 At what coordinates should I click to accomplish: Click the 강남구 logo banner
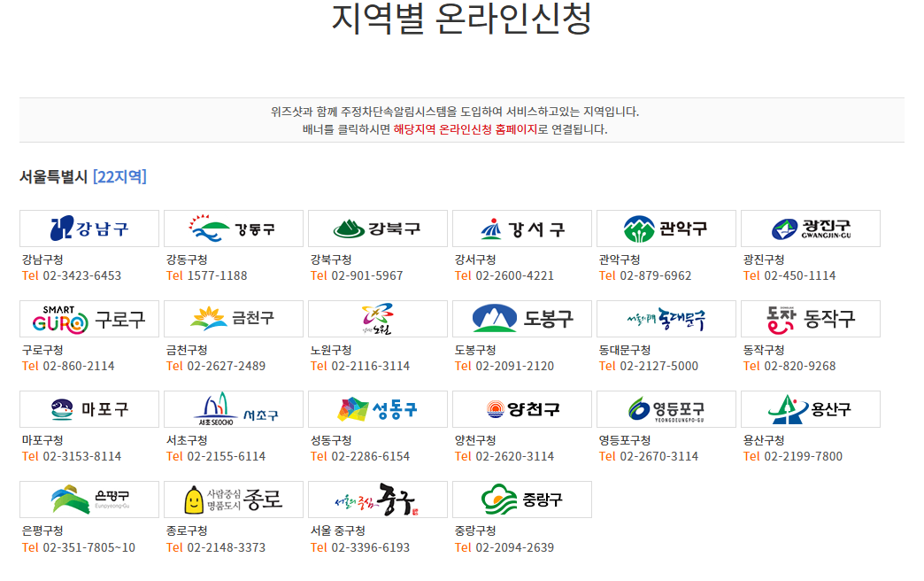(89, 229)
